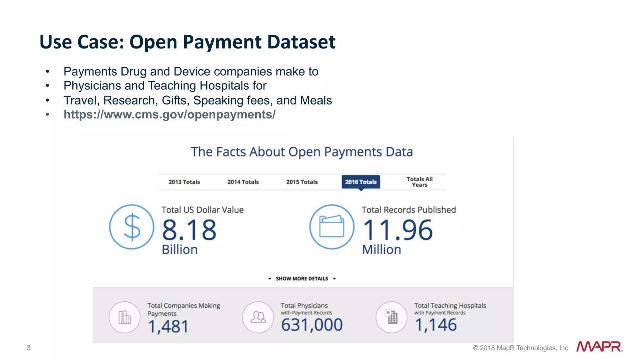The height and width of the screenshot is (363, 644).
Task: Open the cms.gov openpayments link
Action: [x=169, y=115]
